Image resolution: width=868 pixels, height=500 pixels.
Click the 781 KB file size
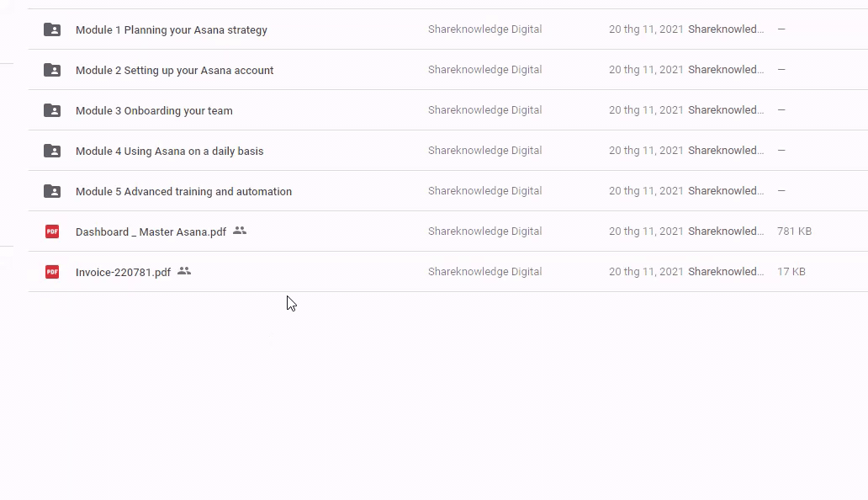click(794, 231)
